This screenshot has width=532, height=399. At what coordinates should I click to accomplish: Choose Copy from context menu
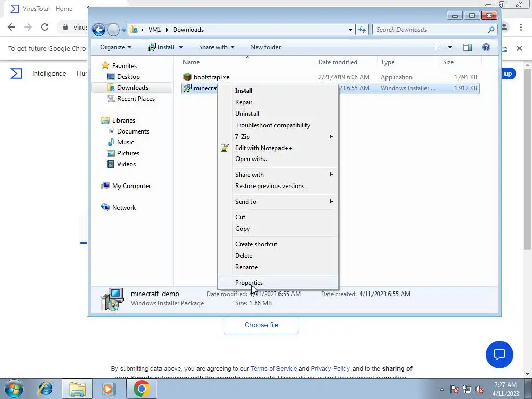click(x=242, y=229)
